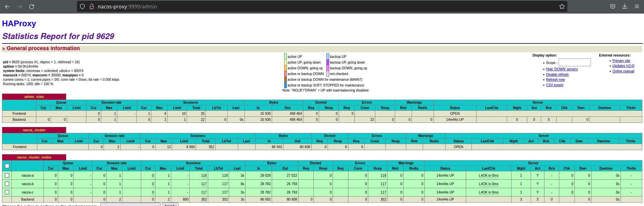Focus the Scope input field

point(574,63)
